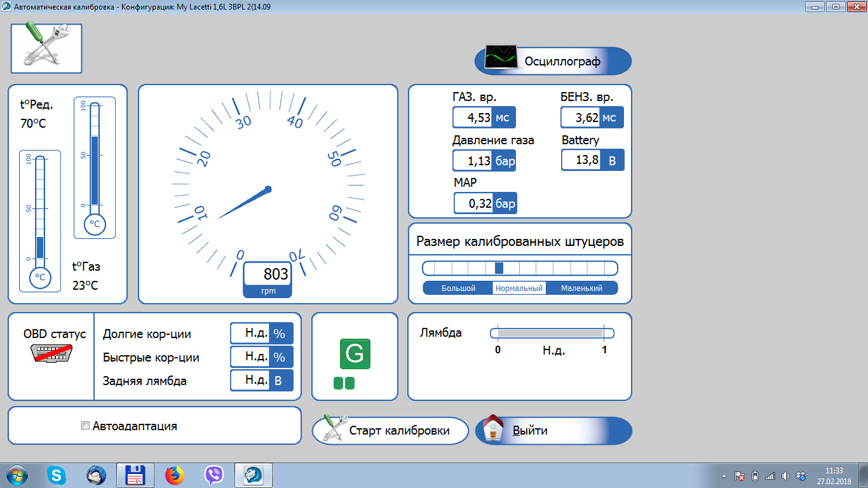
Task: Click the Лямбда progress bar
Action: coord(552,333)
